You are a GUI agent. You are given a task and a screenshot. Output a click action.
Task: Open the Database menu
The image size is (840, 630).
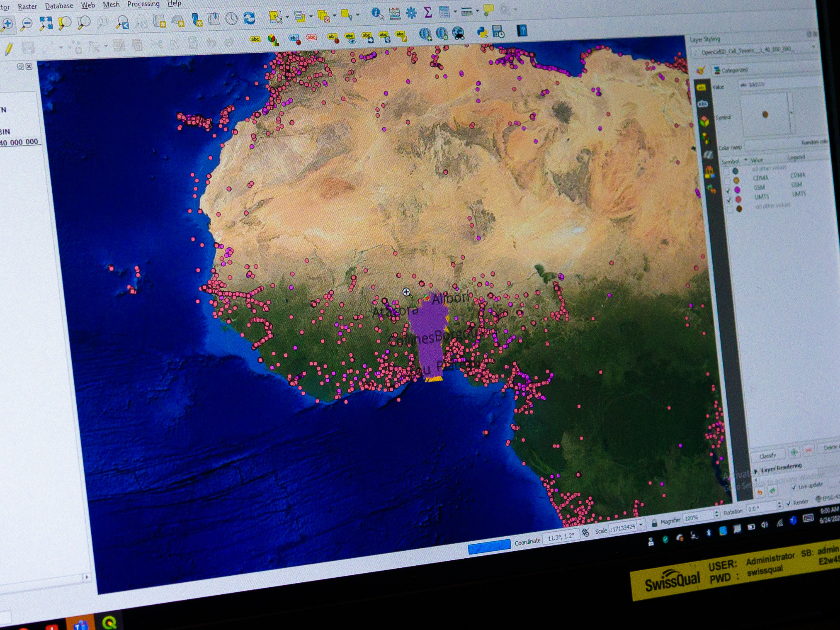pyautogui.click(x=59, y=6)
